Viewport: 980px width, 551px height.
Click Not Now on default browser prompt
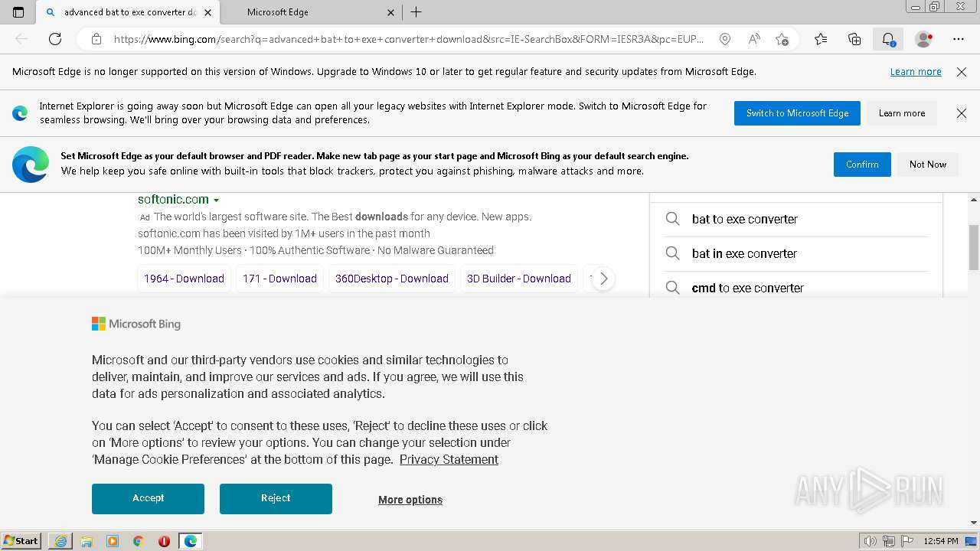(x=928, y=165)
